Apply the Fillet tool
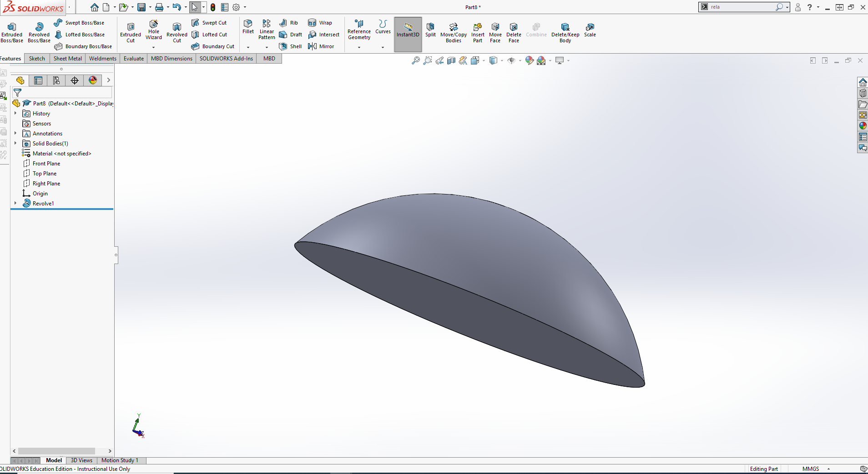 248,27
